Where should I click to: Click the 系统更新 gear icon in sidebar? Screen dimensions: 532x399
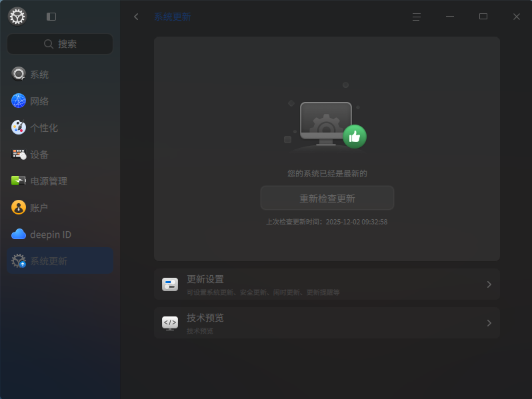(x=18, y=260)
